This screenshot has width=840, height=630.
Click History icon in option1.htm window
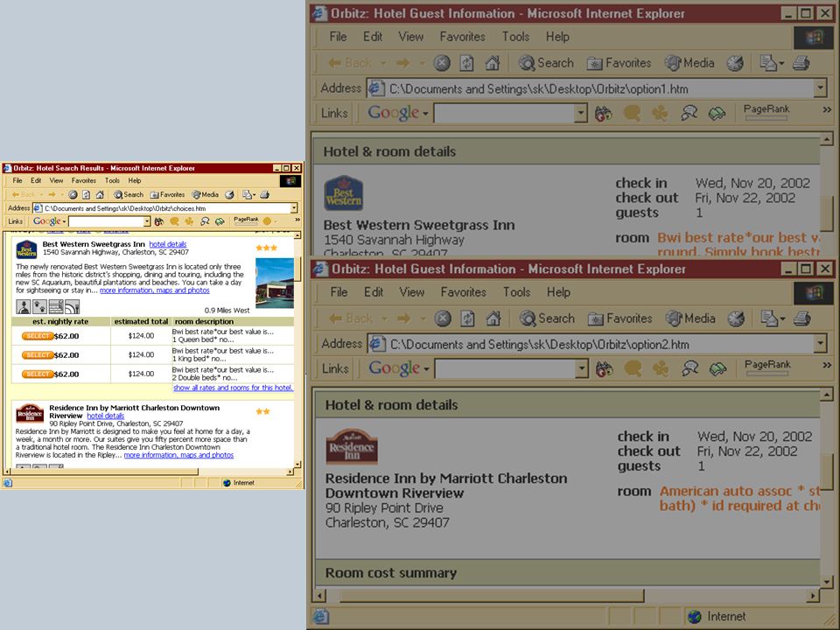coord(735,63)
